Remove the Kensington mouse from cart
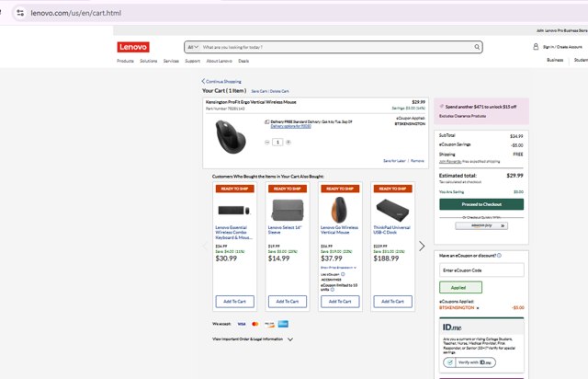 click(417, 161)
